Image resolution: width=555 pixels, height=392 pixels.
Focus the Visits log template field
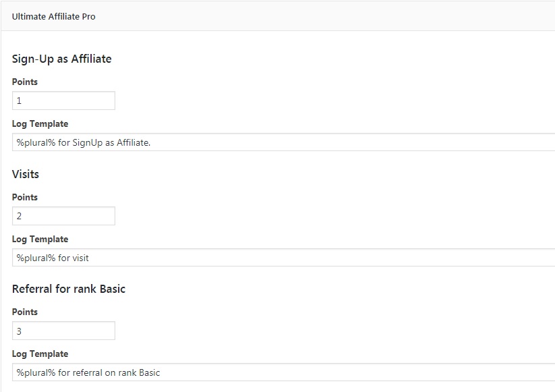pos(283,257)
